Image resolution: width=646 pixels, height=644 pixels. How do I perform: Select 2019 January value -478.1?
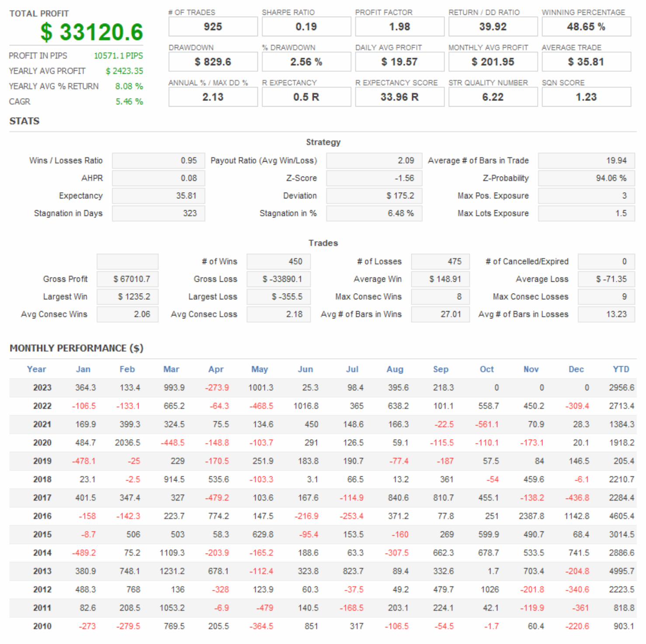point(84,461)
